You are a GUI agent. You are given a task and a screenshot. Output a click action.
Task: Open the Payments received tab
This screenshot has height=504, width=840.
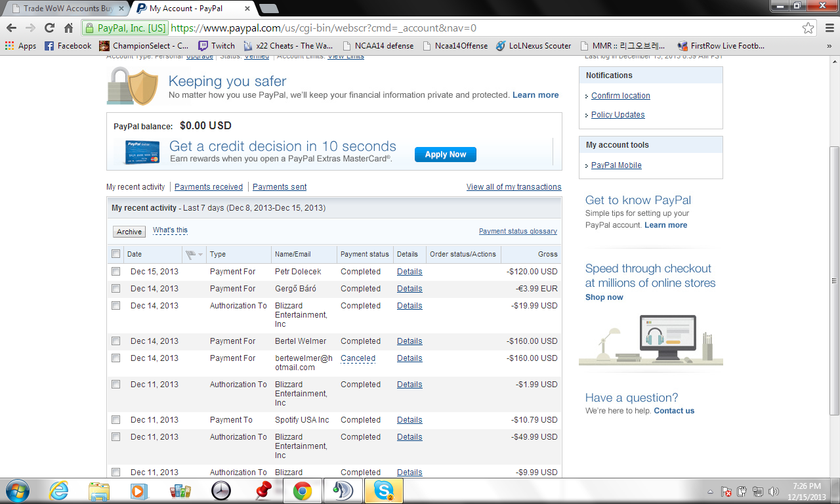[x=209, y=187]
